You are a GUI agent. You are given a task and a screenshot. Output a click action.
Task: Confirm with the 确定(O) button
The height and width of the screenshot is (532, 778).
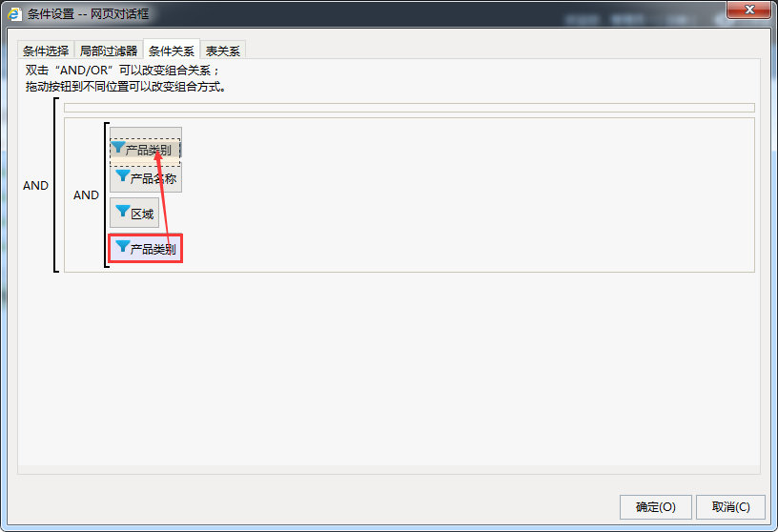coord(655,506)
